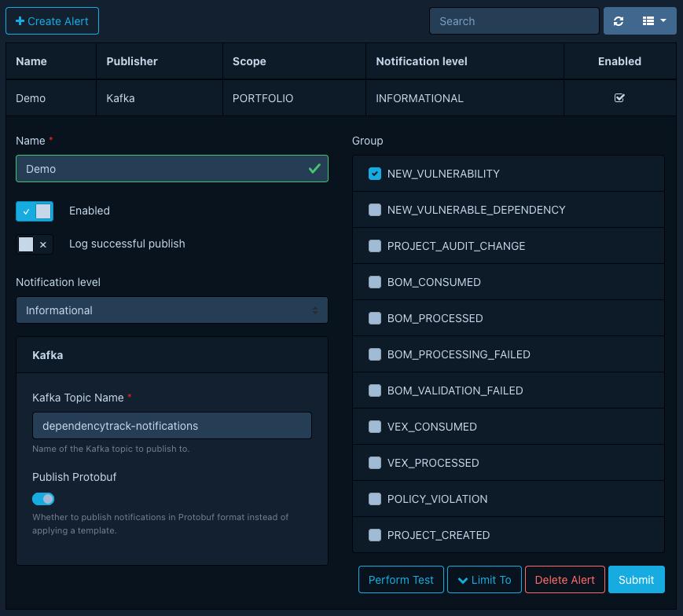Click the Search input field
Viewport: 683px width, 616px height.
tap(514, 20)
